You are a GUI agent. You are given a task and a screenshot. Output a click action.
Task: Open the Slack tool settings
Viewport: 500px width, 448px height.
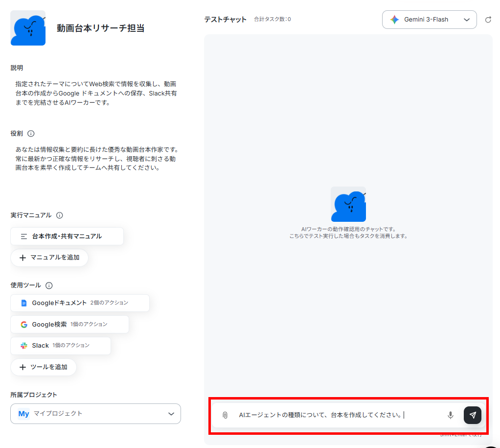pyautogui.click(x=61, y=346)
